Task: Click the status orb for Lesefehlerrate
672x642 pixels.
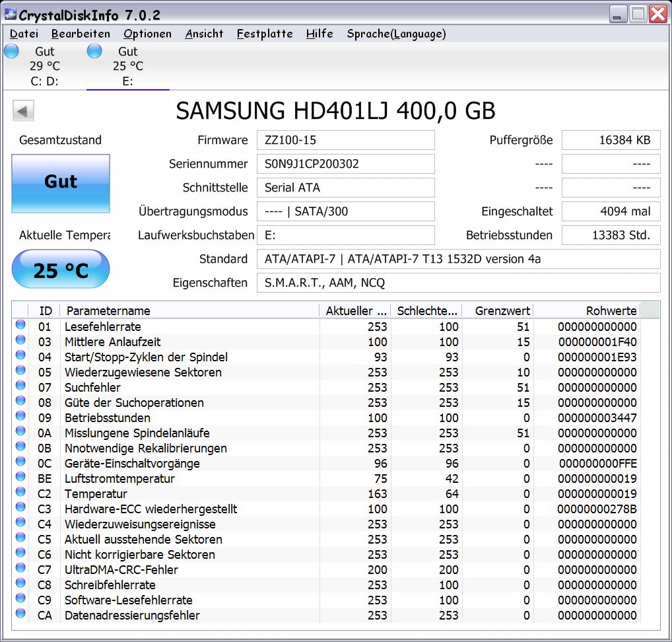Action: click(20, 325)
